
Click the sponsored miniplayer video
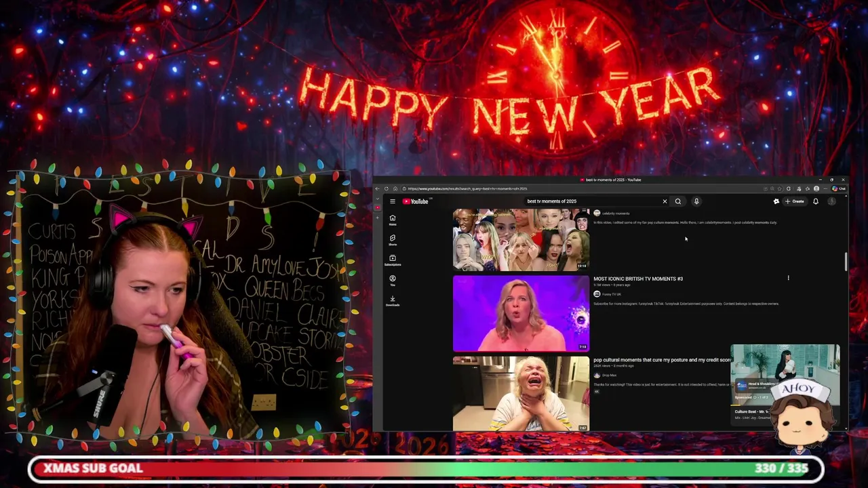[785, 374]
